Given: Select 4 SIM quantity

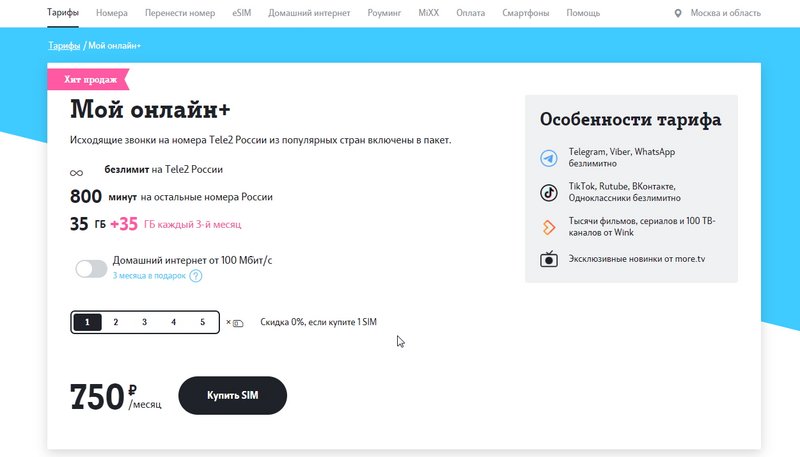Looking at the screenshot, I should click(x=173, y=322).
